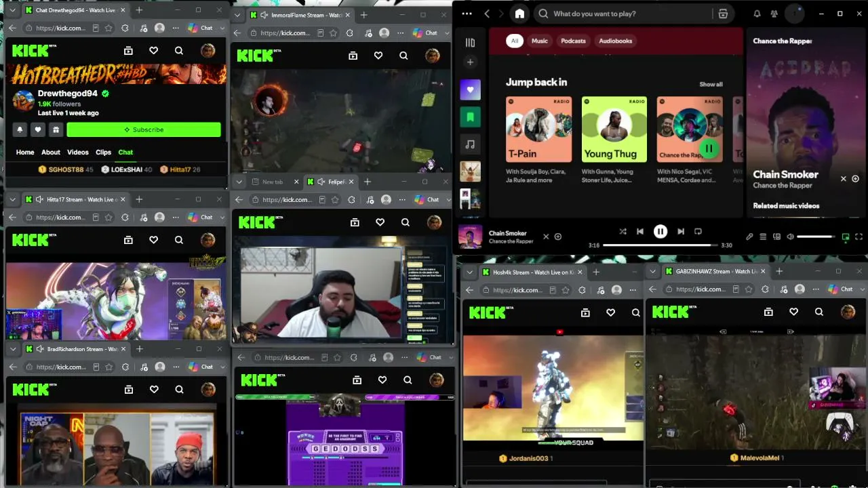Expand the tab list in ImmoralFlame window
The height and width of the screenshot is (488, 868).
[x=237, y=15]
